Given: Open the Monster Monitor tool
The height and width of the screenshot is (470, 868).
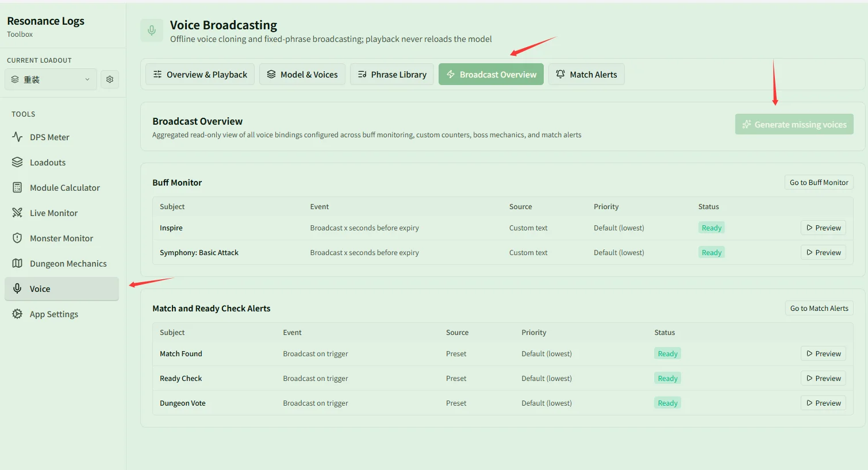Looking at the screenshot, I should click(62, 238).
